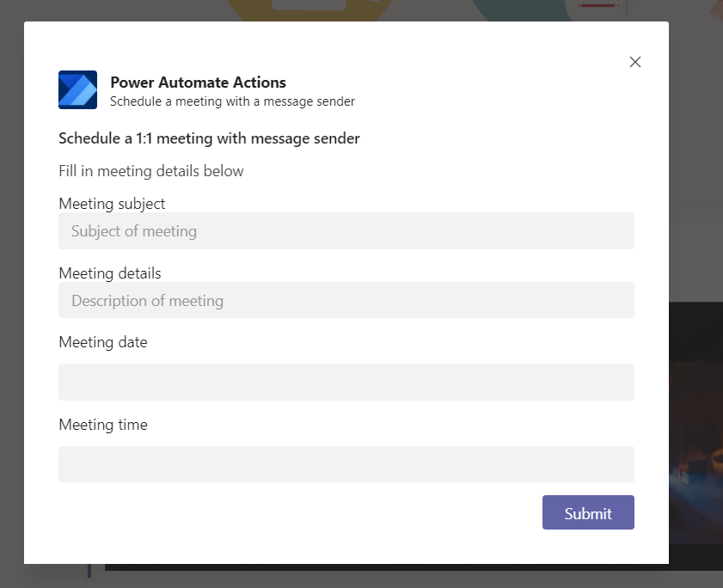Click the "Schedule a meeting with a message sender" subtitle
723x588 pixels.
click(232, 101)
